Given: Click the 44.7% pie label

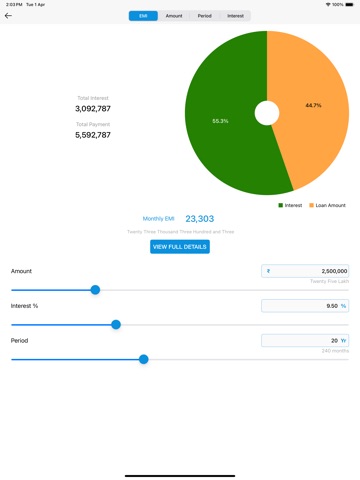Looking at the screenshot, I should pyautogui.click(x=313, y=105).
